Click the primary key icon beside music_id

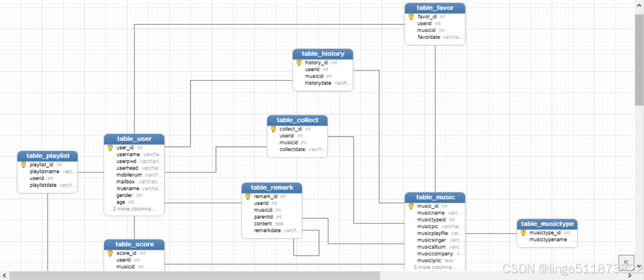411,206
